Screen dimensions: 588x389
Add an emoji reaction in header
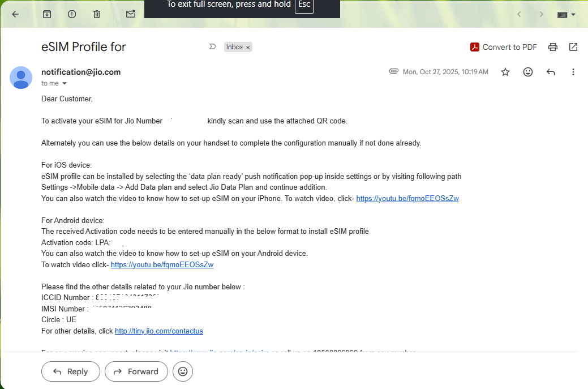pyautogui.click(x=527, y=72)
